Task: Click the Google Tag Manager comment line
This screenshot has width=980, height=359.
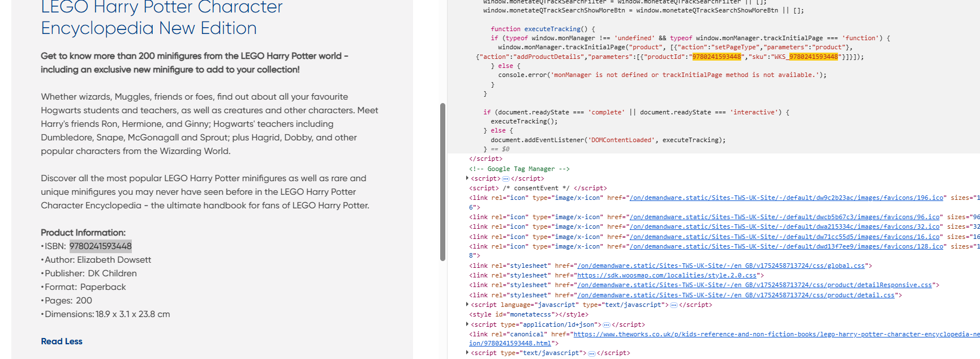Action: tap(519, 169)
